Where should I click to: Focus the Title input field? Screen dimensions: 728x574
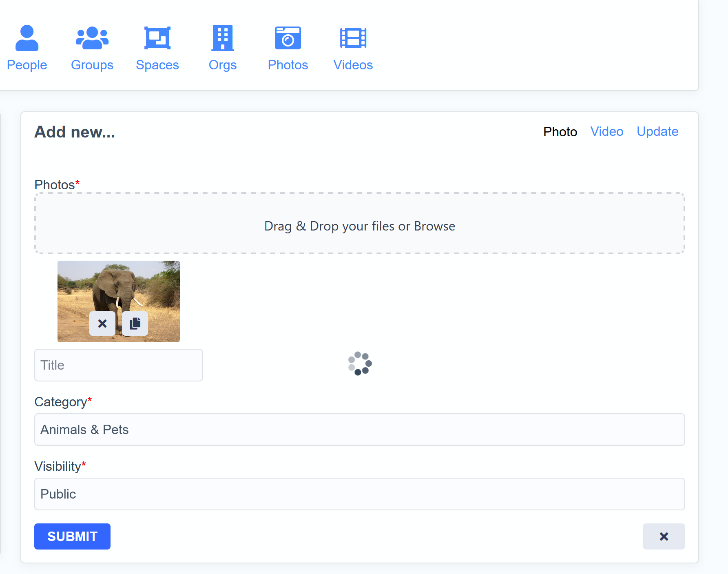119,365
